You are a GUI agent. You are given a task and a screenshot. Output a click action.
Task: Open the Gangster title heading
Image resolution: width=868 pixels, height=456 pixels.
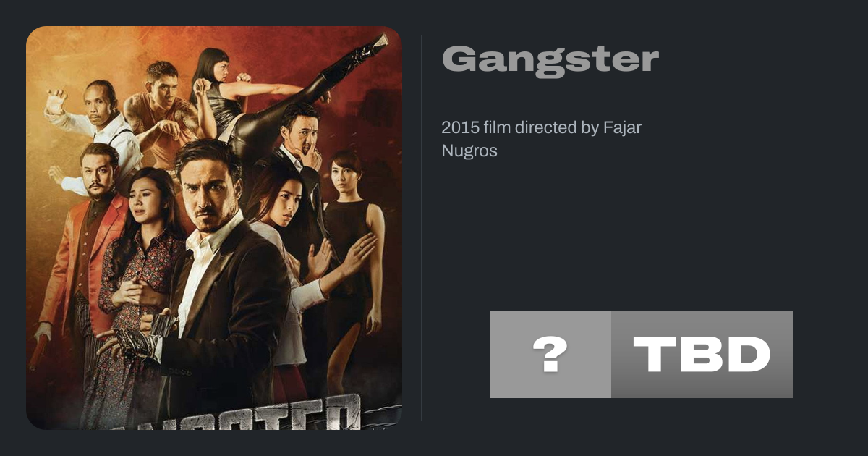pos(550,60)
